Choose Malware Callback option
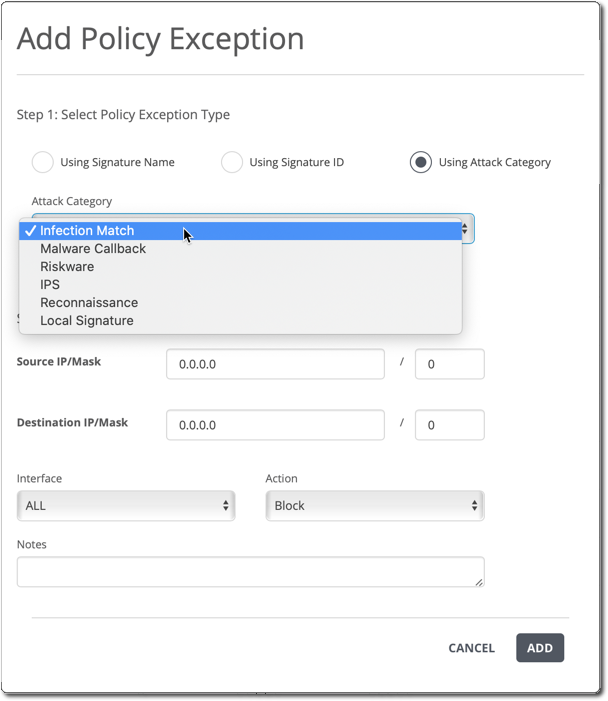 (x=241, y=249)
